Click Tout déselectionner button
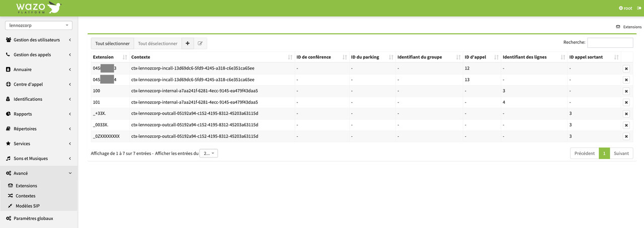Viewport: 644px width, 228px height. tap(157, 43)
